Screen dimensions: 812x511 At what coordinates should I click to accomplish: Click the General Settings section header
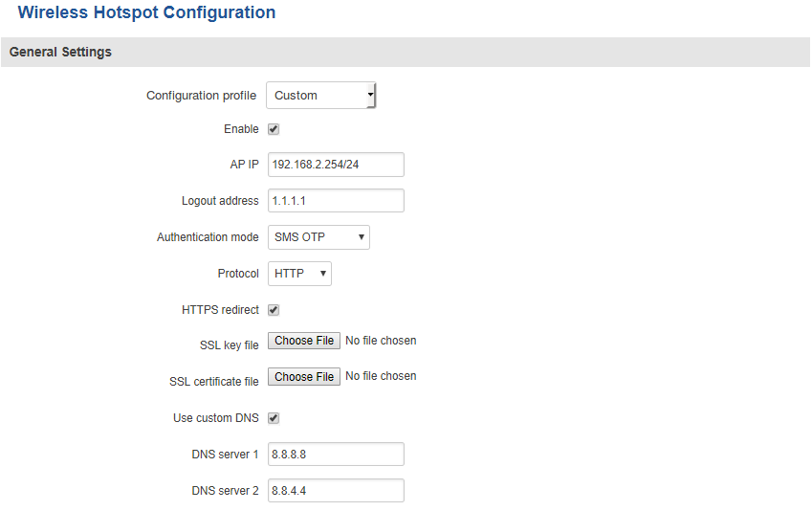coord(60,52)
